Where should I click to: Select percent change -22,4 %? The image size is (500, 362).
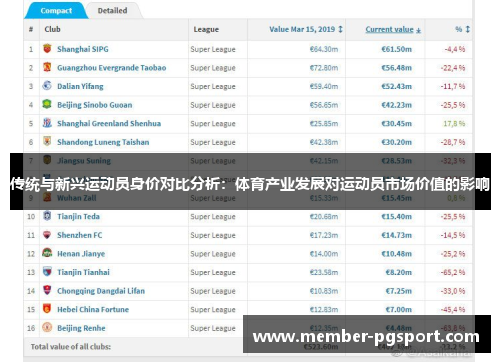tap(453, 68)
